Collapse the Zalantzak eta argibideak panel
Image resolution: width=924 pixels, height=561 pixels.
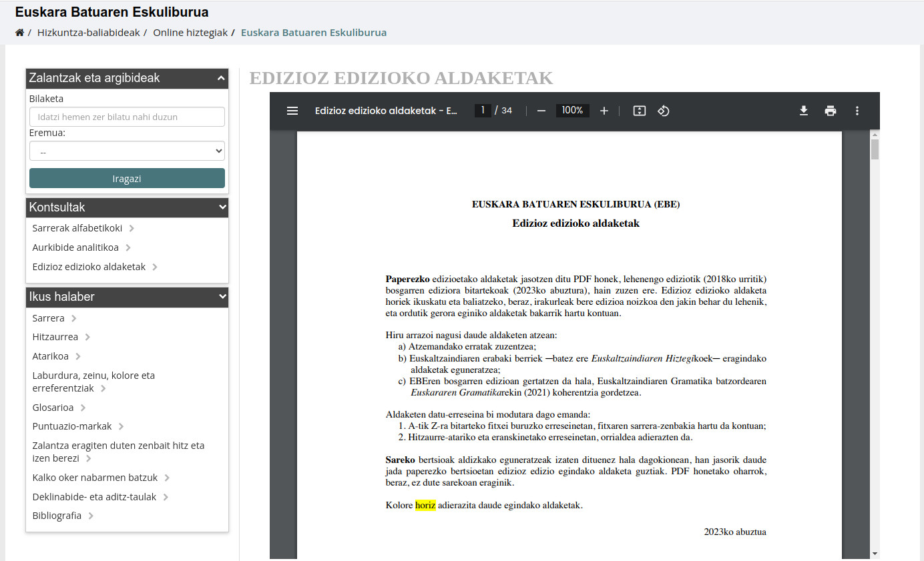pyautogui.click(x=221, y=78)
